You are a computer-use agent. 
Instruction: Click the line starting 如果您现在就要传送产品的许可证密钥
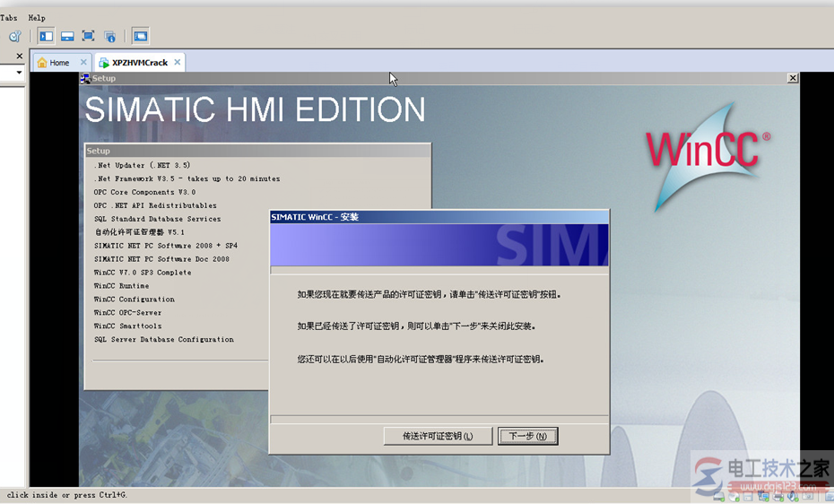(430, 294)
